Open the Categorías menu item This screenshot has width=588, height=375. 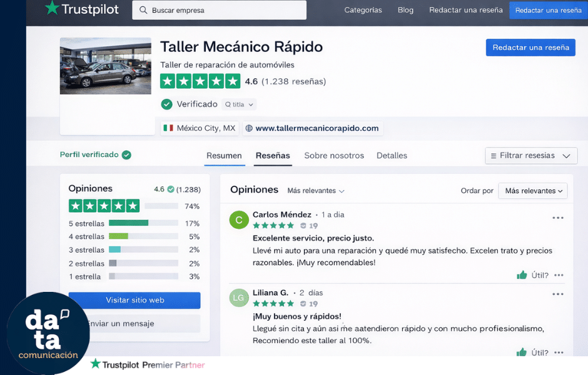click(363, 10)
